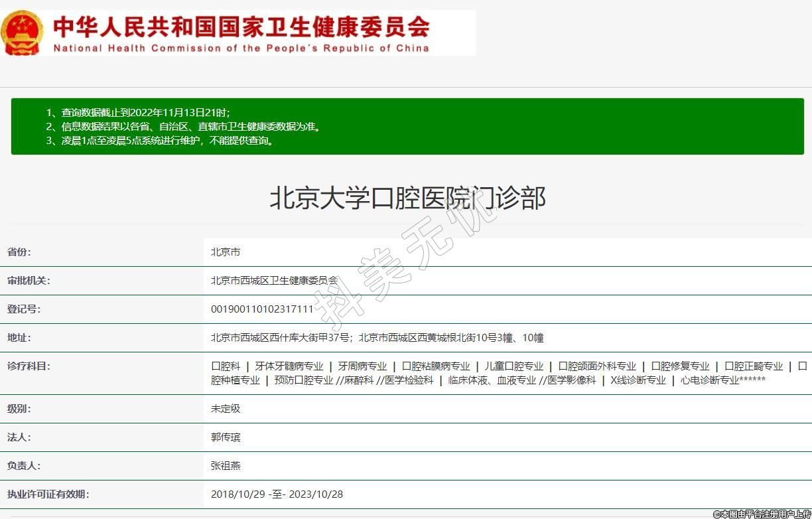Viewport: 812px width, 519px height.
Task: Select the responsible person name 张祖燕
Action: pyautogui.click(x=226, y=466)
